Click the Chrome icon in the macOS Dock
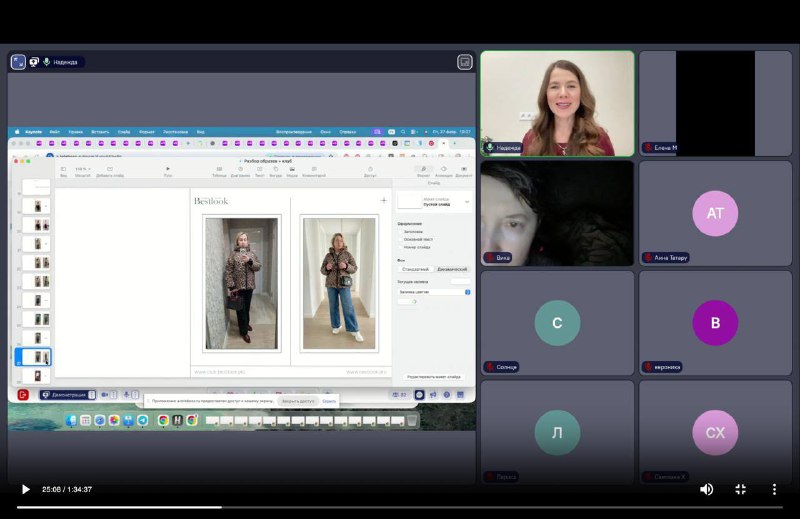Viewport: 800px width, 519px height. click(x=163, y=420)
